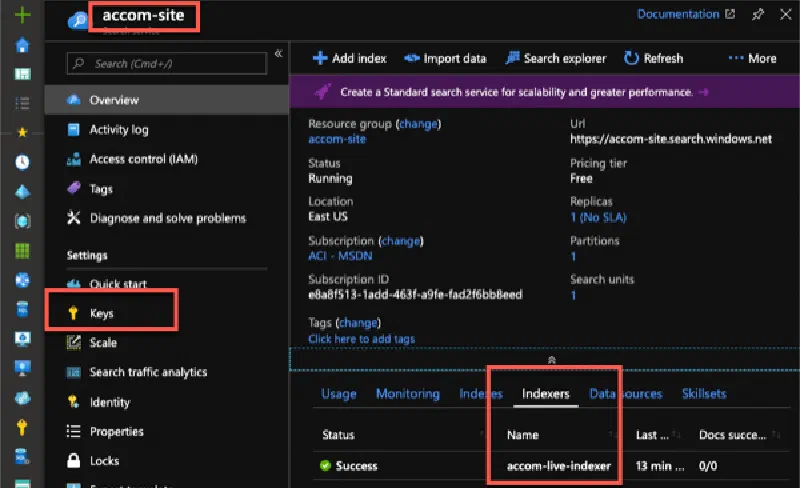Screen dimensions: 800x488
Task: Click the SQL server icon below the sidebar key
Action: click(22, 456)
